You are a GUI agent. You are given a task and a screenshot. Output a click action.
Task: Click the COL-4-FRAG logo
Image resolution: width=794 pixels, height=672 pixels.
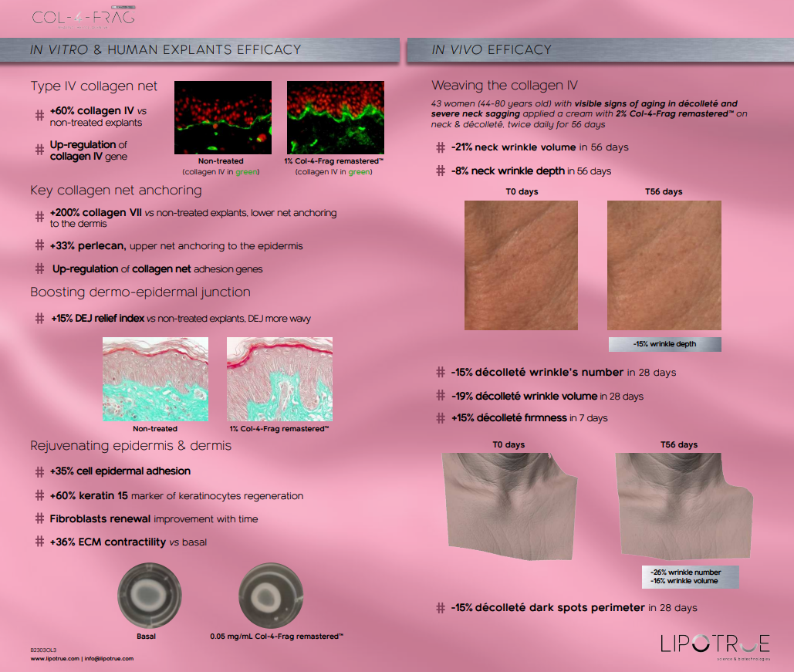click(83, 17)
